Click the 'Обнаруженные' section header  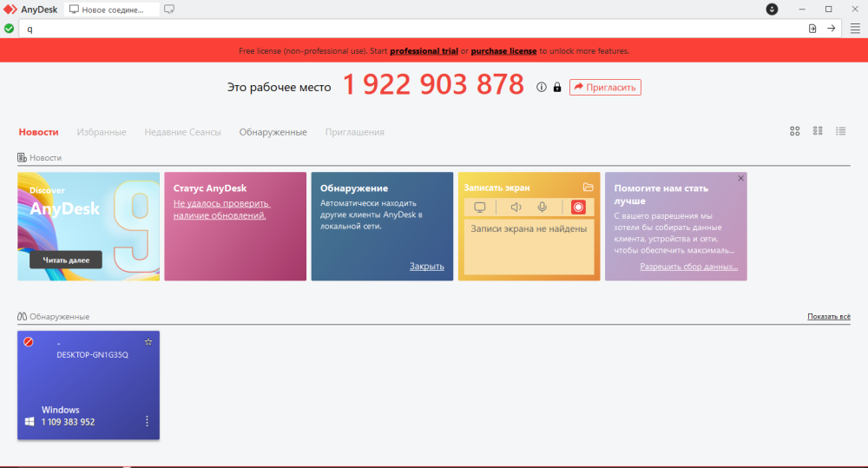click(x=59, y=316)
